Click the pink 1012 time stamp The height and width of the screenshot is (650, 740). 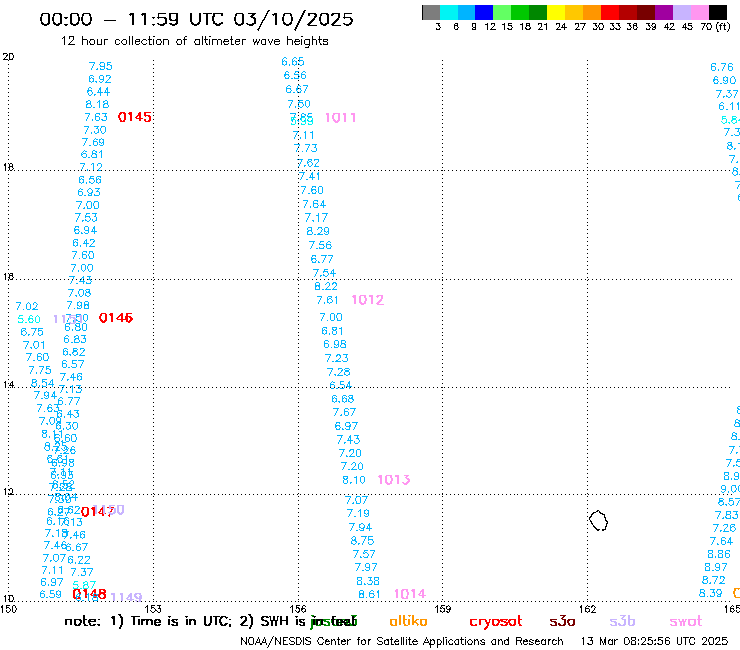point(368,300)
